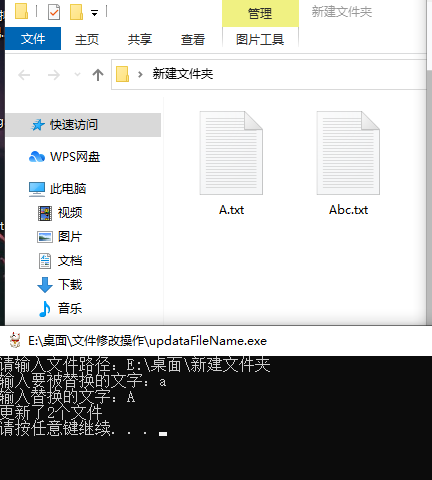This screenshot has height=480, width=432.
Task: Open the 文件 ribbon tab
Action: [33, 39]
